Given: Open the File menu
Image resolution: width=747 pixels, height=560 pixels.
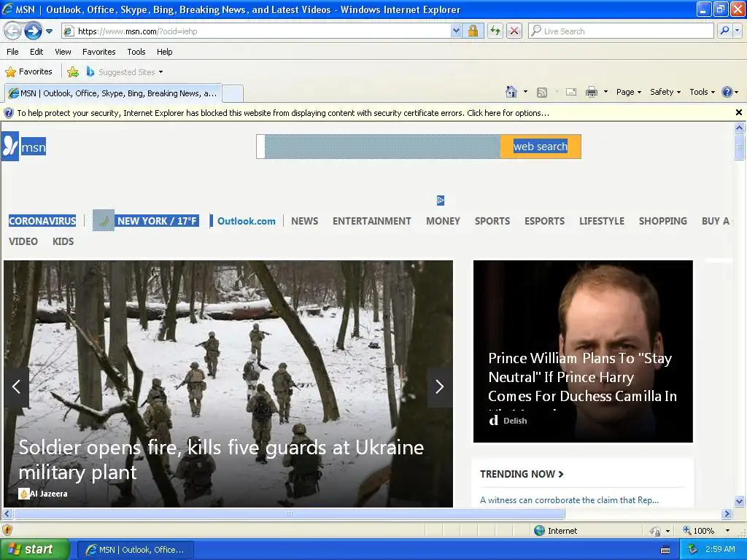Looking at the screenshot, I should tap(13, 52).
